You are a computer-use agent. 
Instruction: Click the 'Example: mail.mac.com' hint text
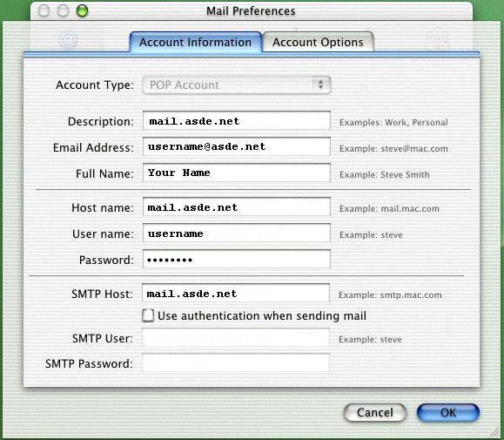coord(389,209)
